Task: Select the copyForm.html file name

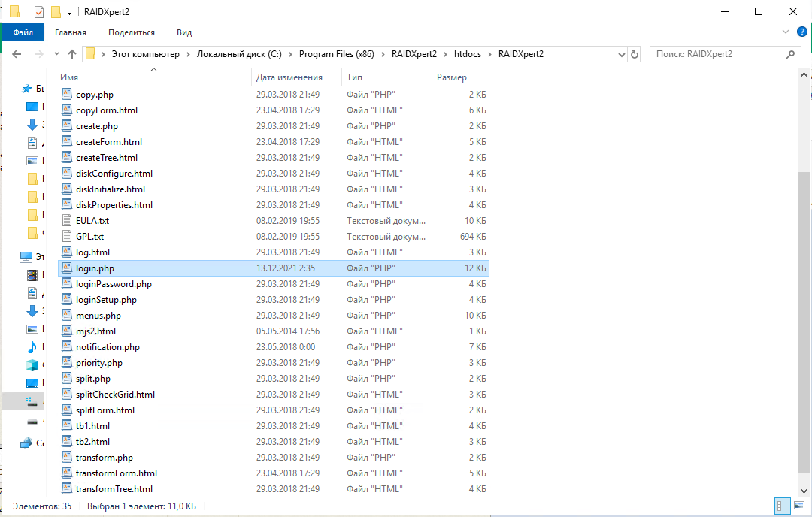Action: coord(107,110)
